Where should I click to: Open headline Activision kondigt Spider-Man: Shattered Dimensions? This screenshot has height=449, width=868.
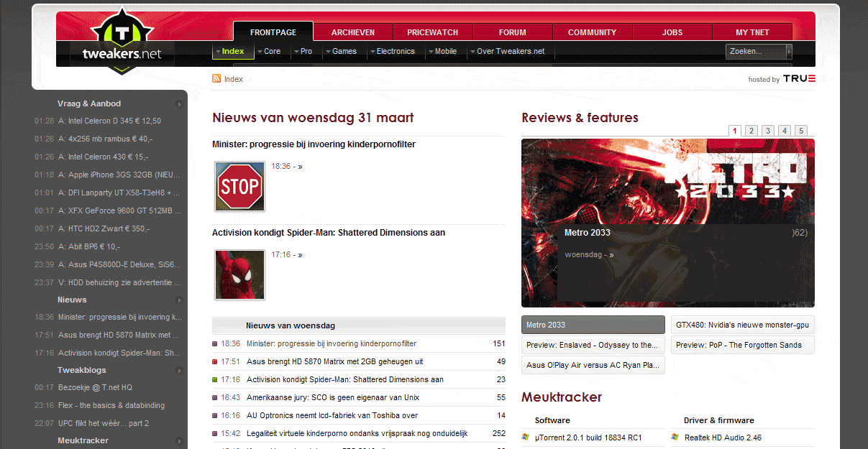329,233
